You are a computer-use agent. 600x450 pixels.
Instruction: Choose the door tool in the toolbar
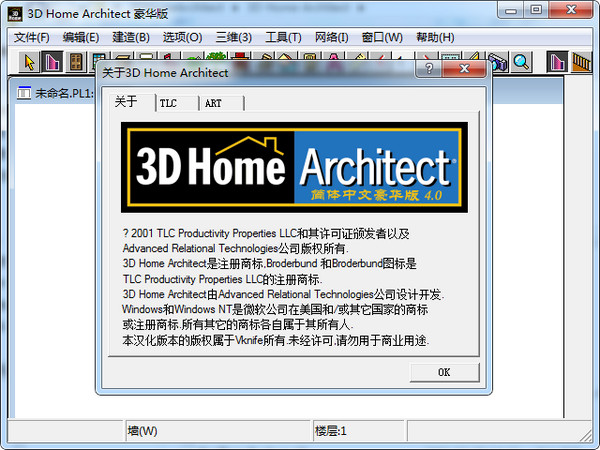(76, 62)
